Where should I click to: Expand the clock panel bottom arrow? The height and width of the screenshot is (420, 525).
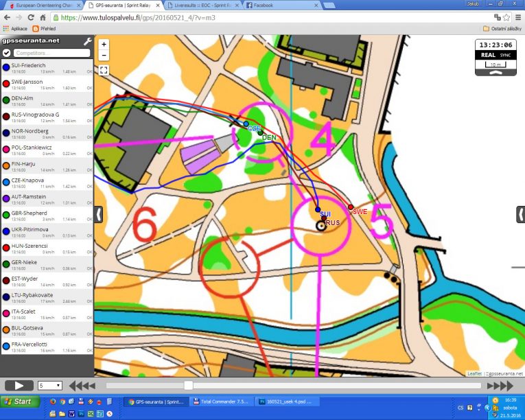pyautogui.click(x=496, y=73)
